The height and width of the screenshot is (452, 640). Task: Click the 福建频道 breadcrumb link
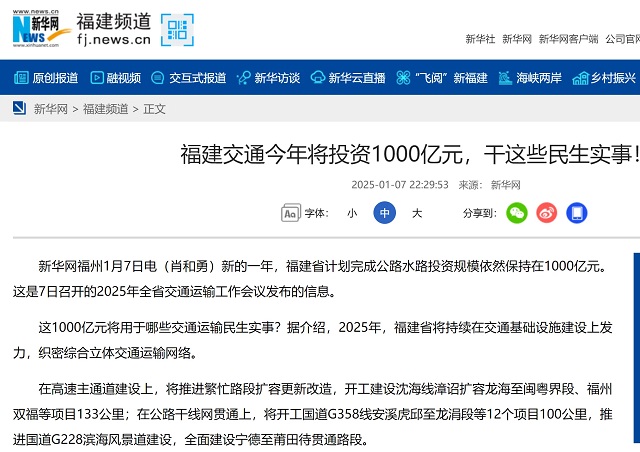click(105, 109)
